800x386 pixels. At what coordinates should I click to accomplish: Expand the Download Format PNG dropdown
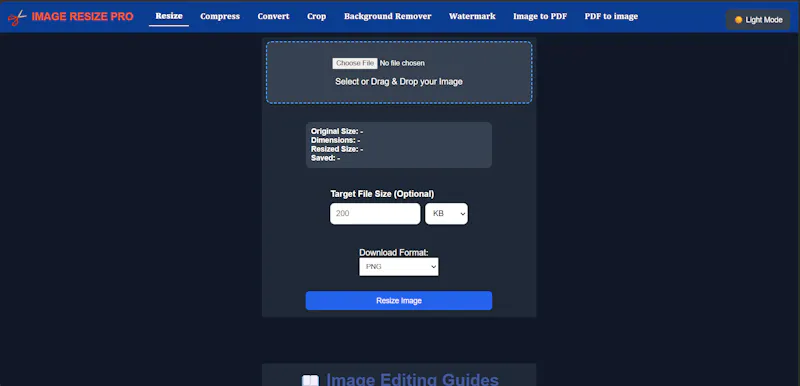click(398, 267)
